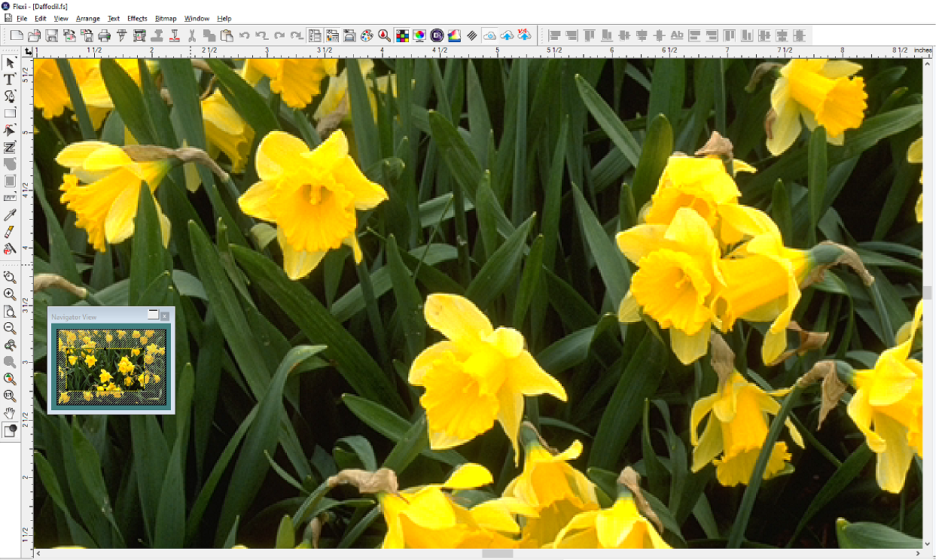Toggle the fill/stroke box at toolbox bottom
The image size is (936, 560).
pos(10,431)
